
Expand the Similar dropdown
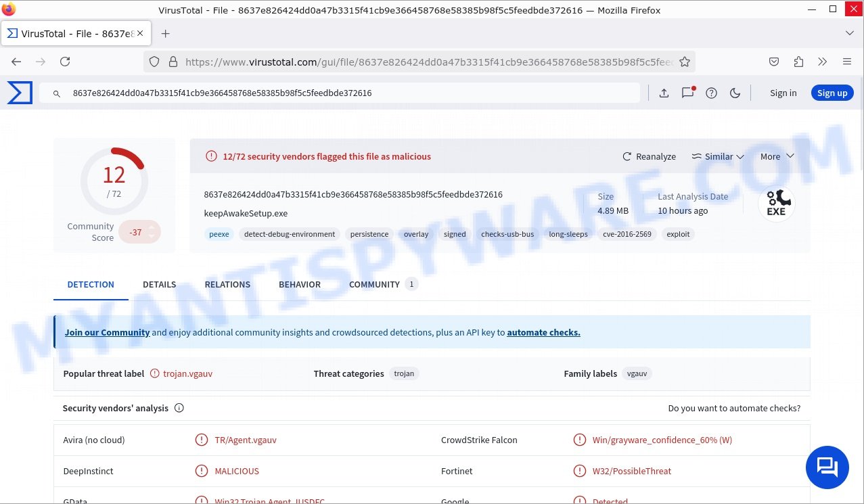[x=717, y=156]
